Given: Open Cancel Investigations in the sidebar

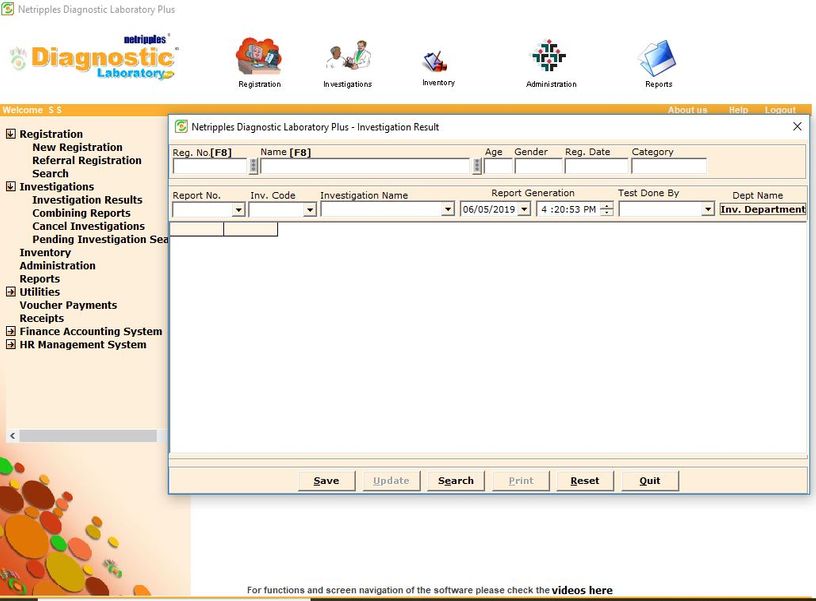Looking at the screenshot, I should click(88, 226).
